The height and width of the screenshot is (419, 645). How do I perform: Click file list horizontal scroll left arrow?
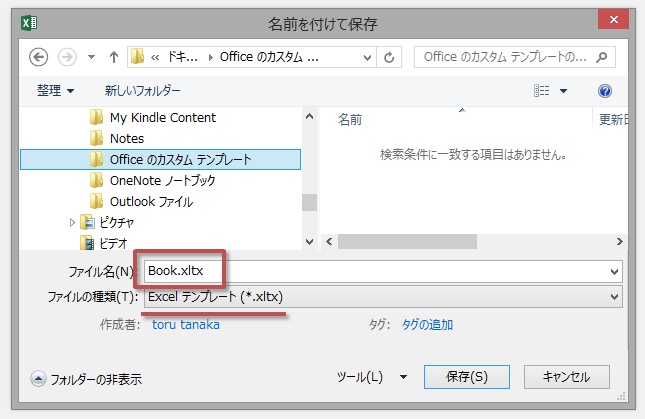pos(329,241)
